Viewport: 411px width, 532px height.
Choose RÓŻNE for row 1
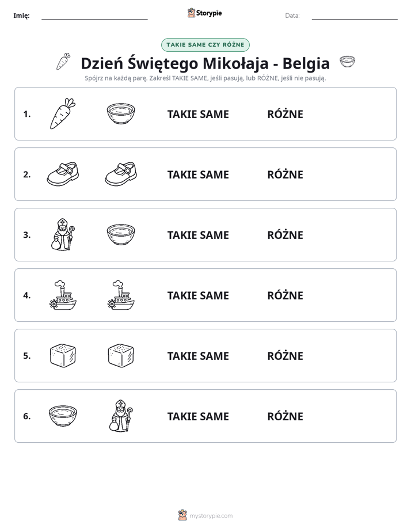pyautogui.click(x=285, y=115)
